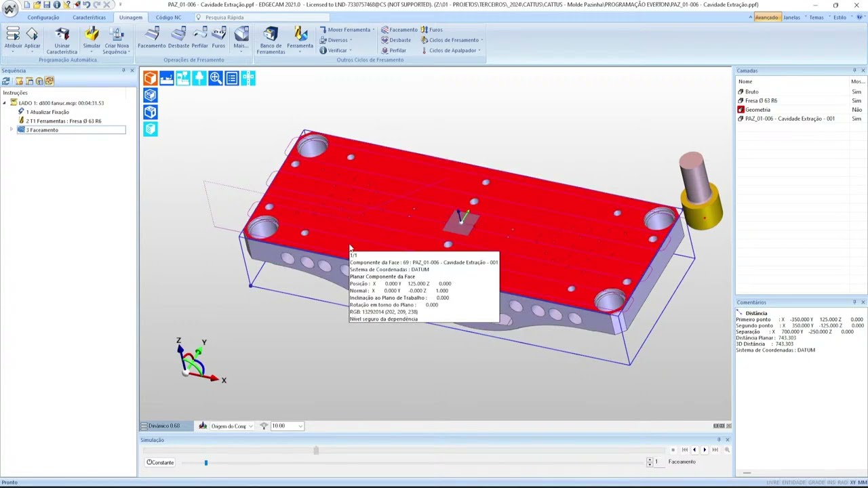Click small Desbaste in Outros Ciclos group
The width and height of the screenshot is (868, 488).
click(396, 40)
